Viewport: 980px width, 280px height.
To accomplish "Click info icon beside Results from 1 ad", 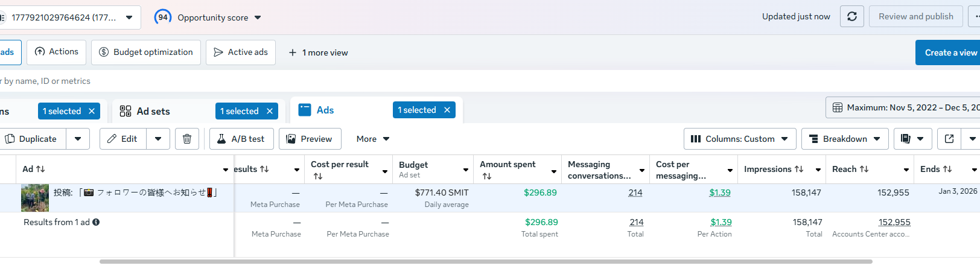I will tap(96, 222).
